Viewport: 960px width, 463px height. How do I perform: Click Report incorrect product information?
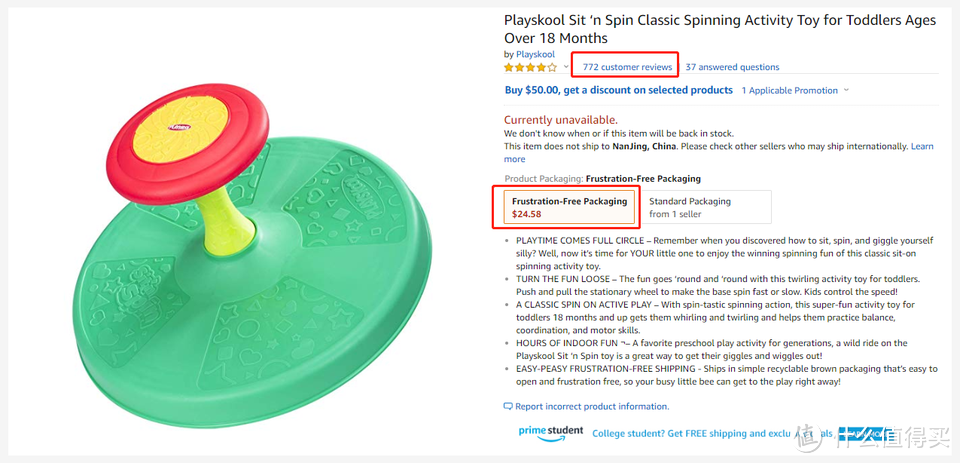pyautogui.click(x=592, y=407)
